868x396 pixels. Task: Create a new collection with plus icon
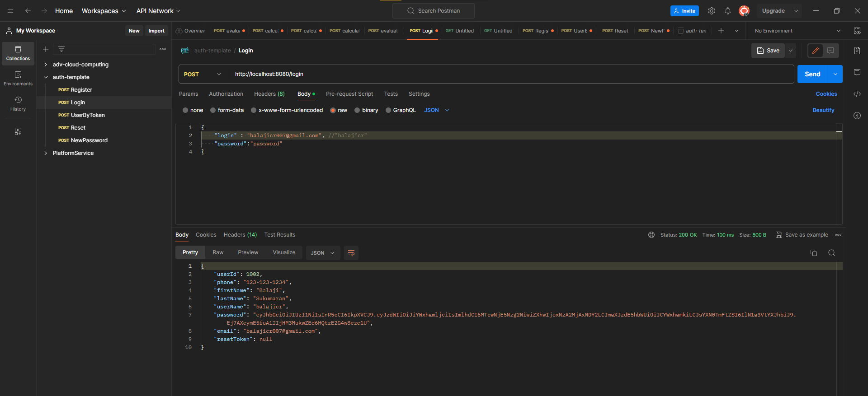click(x=46, y=49)
